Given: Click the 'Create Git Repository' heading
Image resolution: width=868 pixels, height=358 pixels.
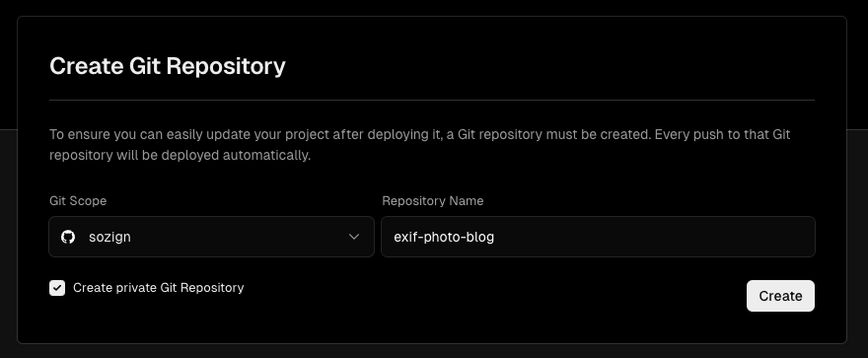Looking at the screenshot, I should [x=167, y=66].
